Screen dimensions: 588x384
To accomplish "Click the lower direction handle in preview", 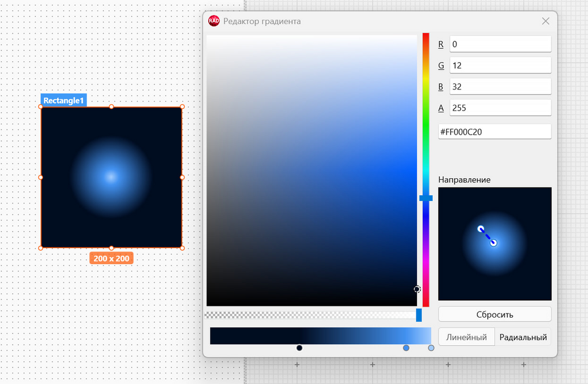I will (493, 243).
